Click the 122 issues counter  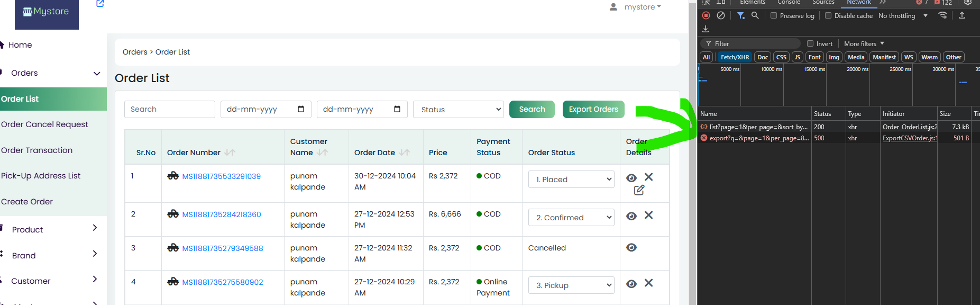point(944,2)
